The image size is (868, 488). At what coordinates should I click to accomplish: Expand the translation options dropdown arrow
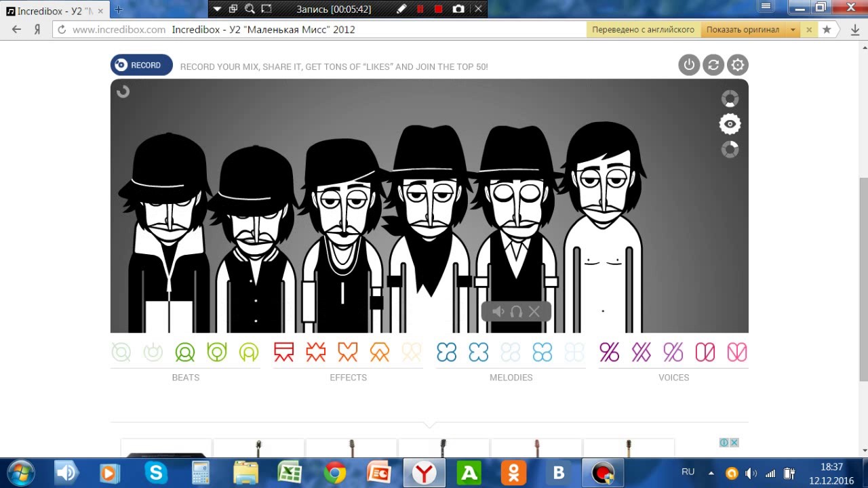792,30
